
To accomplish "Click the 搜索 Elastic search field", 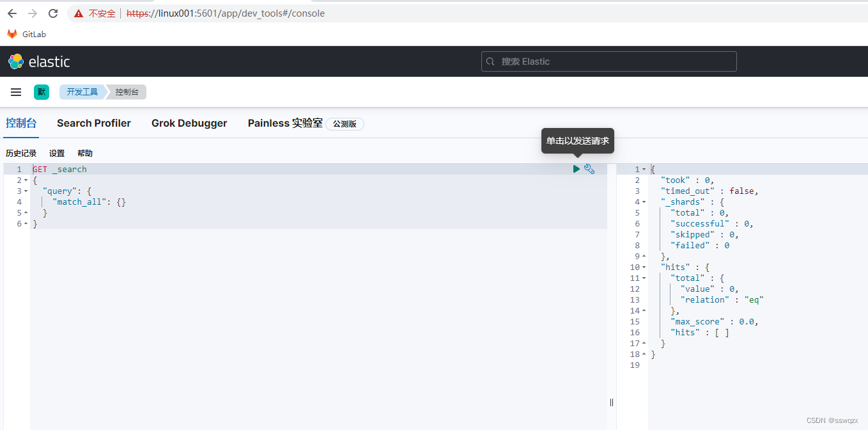I will 608,61.
